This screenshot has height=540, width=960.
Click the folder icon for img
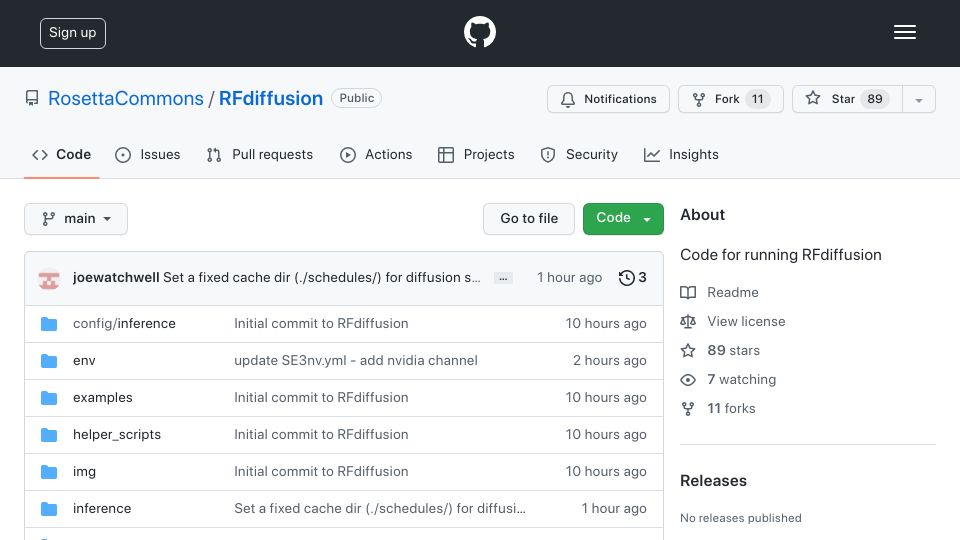click(49, 472)
